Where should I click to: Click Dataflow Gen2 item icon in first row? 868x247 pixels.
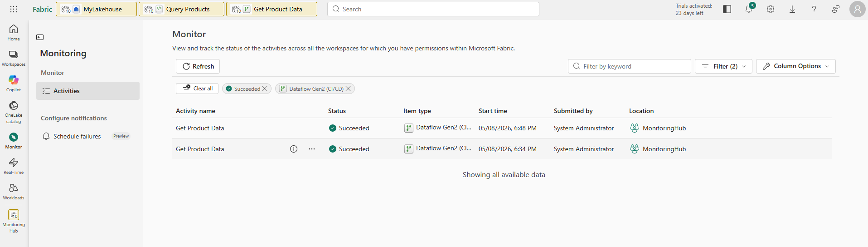(409, 128)
